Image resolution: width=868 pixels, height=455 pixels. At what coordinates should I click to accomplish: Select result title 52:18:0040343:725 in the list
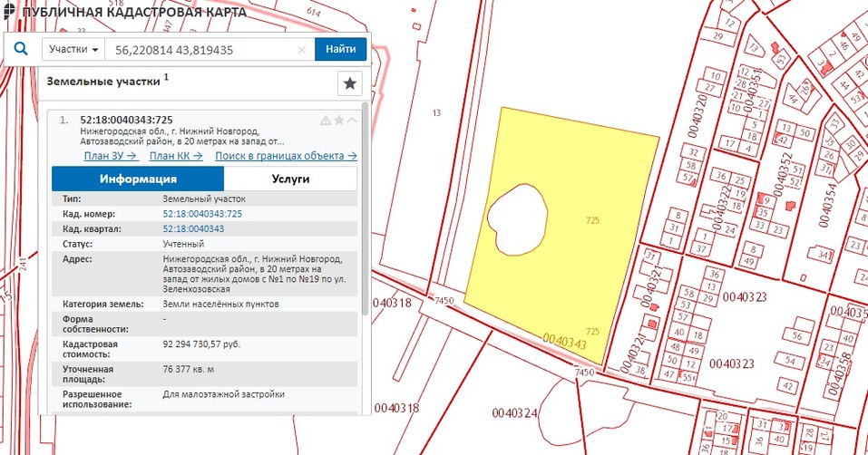(x=126, y=120)
